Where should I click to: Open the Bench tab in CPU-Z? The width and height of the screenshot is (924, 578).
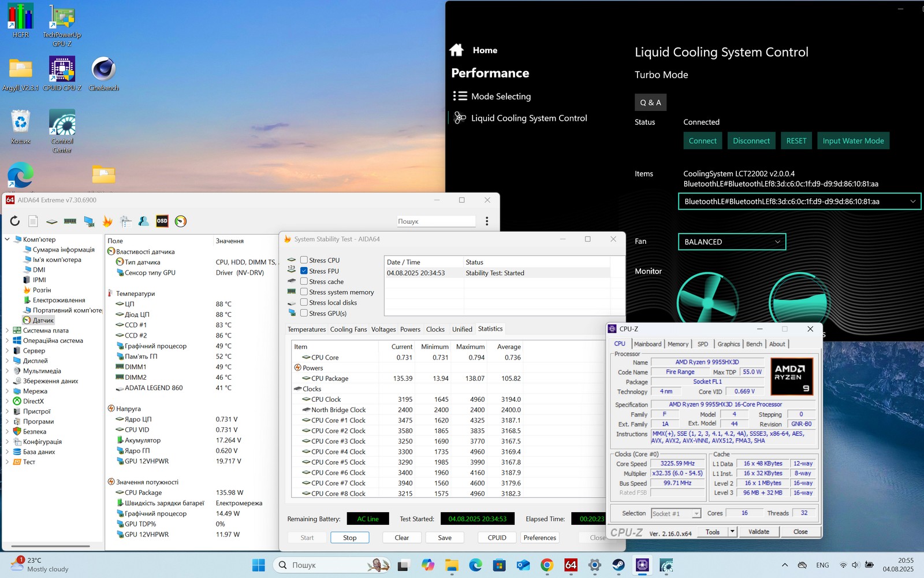(x=754, y=344)
